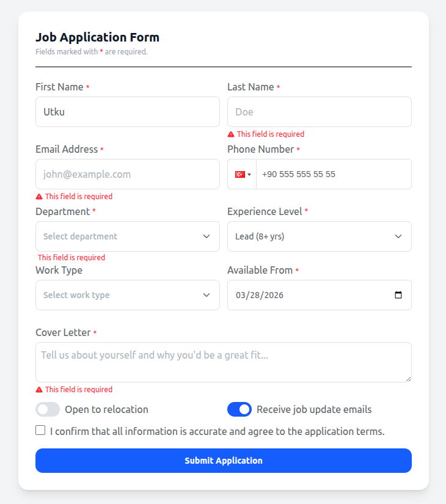Open the Department dropdown
Image resolution: width=446 pixels, height=504 pixels.
127,236
